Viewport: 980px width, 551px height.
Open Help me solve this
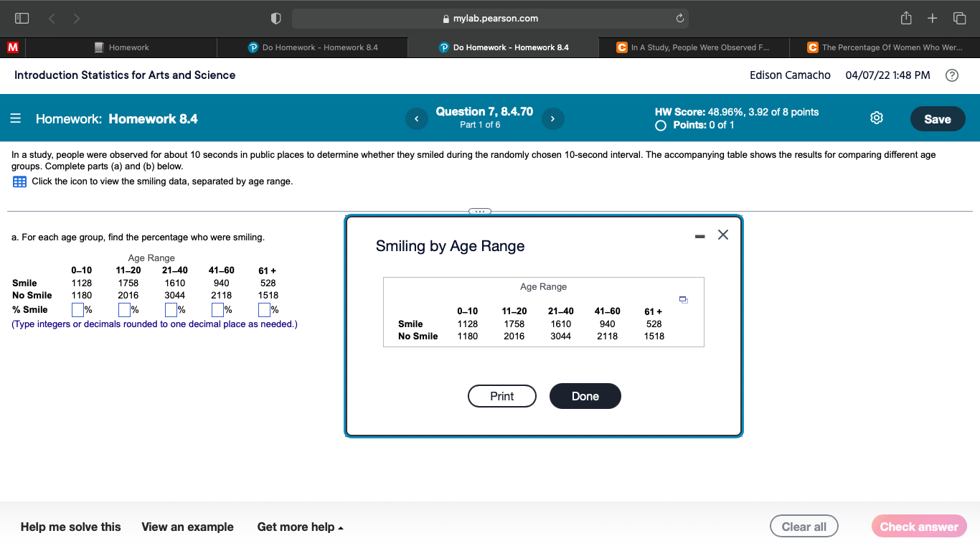70,526
